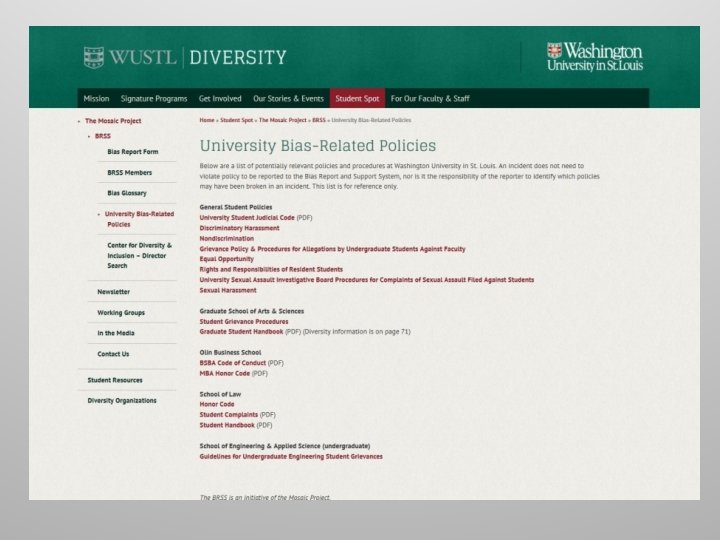Screen dimensions: 720x540
Task: Click the Home breadcrumb link
Action: tap(207, 120)
